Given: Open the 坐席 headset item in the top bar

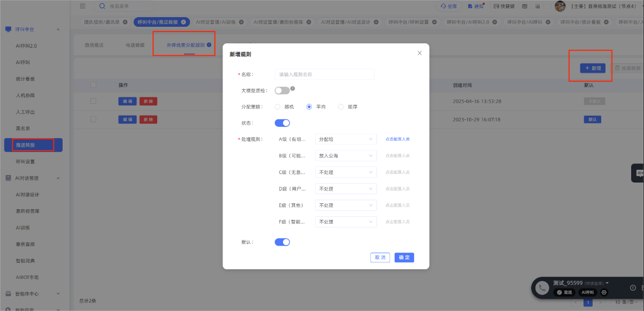Looking at the screenshot, I should (x=448, y=6).
